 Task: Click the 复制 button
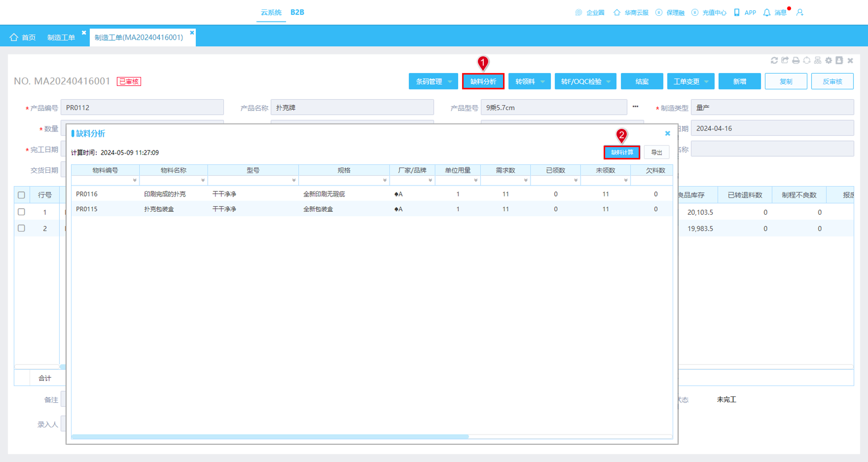[786, 81]
